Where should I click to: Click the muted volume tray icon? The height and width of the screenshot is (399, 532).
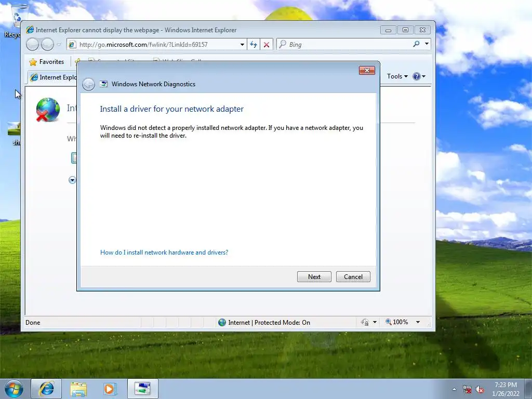pyautogui.click(x=480, y=389)
